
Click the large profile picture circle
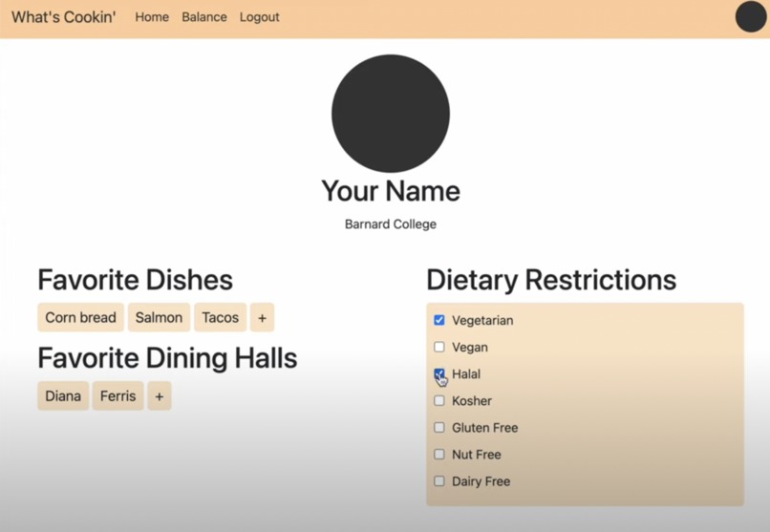click(x=391, y=114)
